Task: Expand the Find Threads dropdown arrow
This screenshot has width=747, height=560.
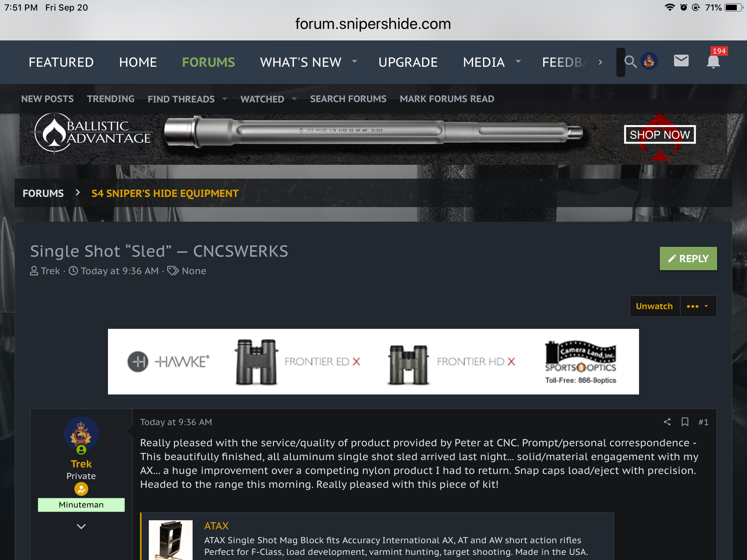Action: point(225,99)
